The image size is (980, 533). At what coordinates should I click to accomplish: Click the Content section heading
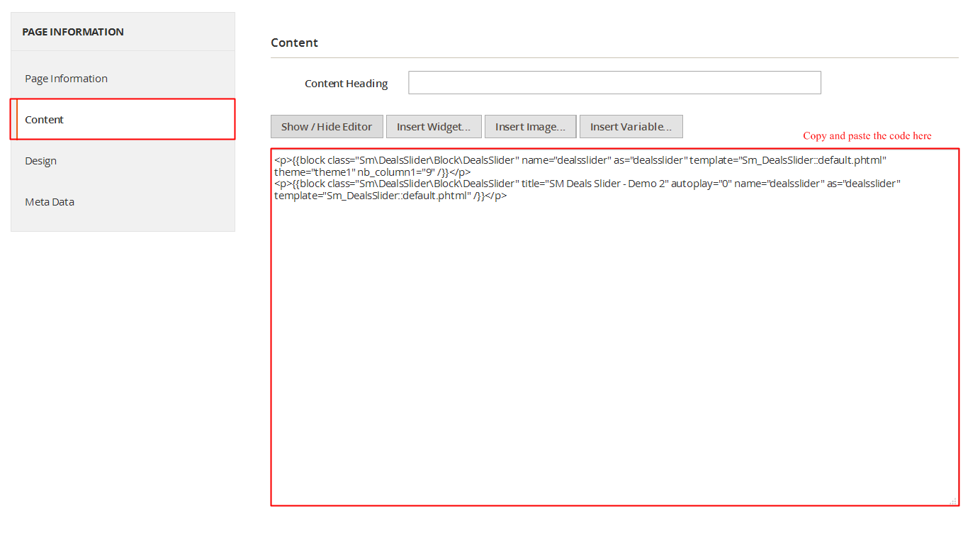(294, 43)
